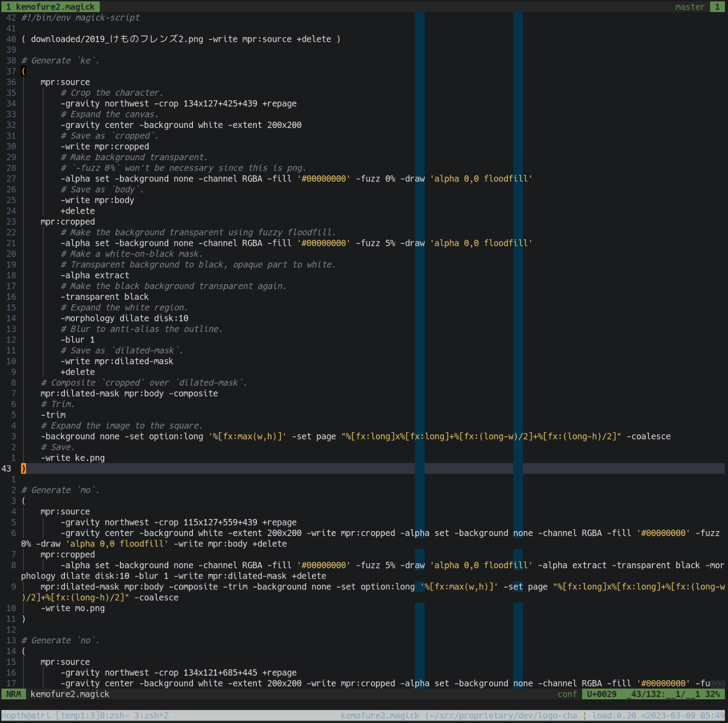Click the U+0029 character code indicator
This screenshot has width=728, height=723.
tap(601, 694)
